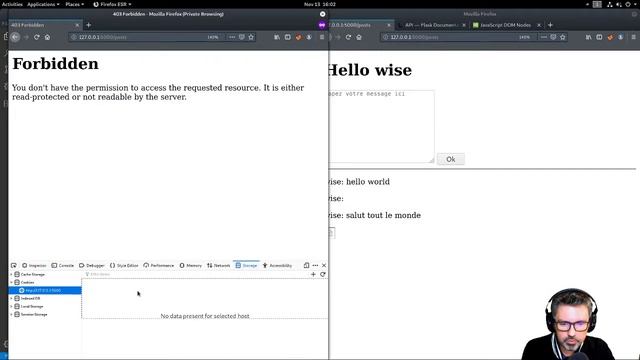Expand the Session Storage tree node
The width and height of the screenshot is (640, 360).
(11, 314)
